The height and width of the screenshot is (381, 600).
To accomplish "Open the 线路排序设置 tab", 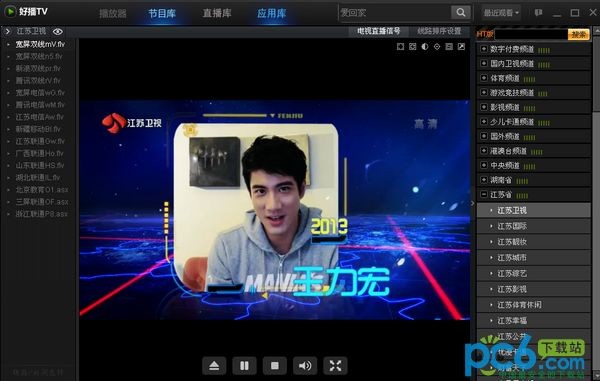I will pyautogui.click(x=439, y=31).
